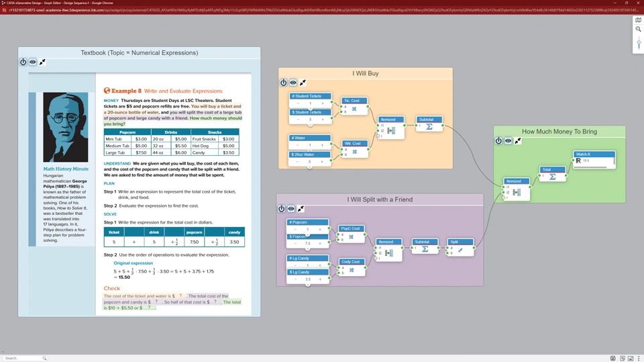644x362 pixels.
Task: Decrease # Student Tickets with minus button
Action: (x=298, y=103)
